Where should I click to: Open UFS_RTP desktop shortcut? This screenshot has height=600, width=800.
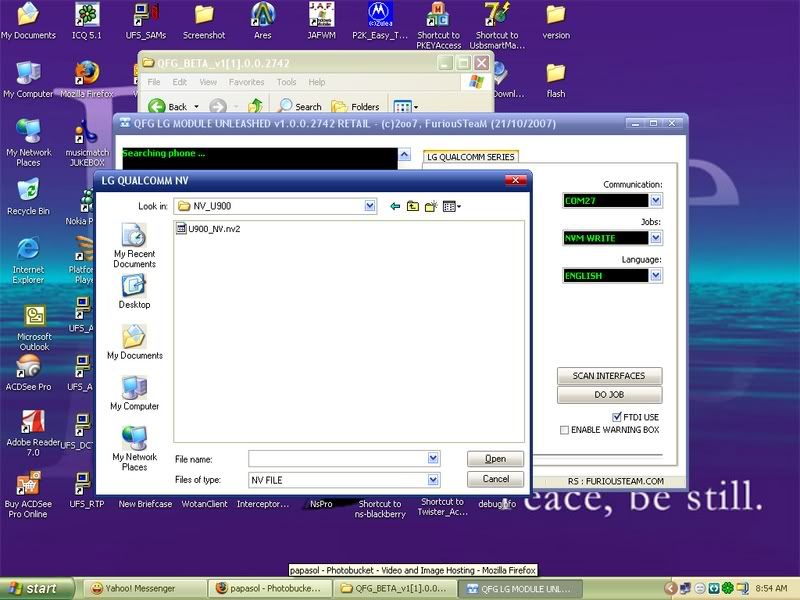86,490
